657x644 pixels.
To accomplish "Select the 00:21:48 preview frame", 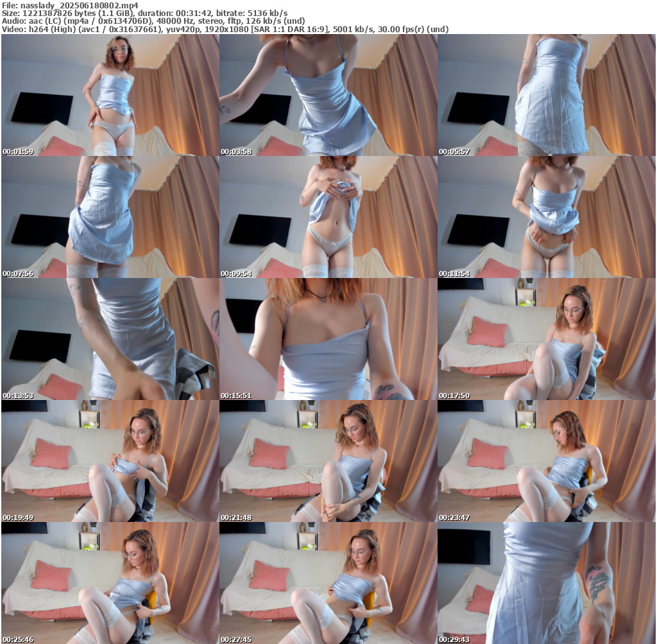I will 328,461.
